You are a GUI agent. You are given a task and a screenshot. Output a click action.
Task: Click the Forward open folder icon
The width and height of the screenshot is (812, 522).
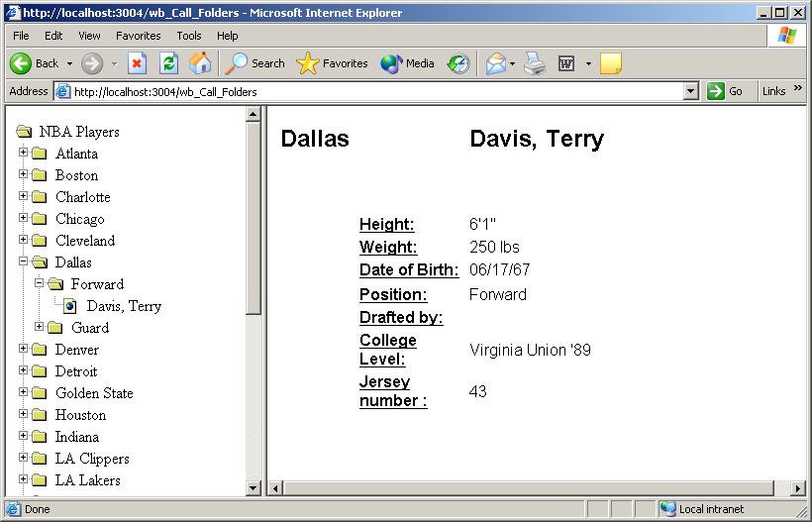click(x=55, y=284)
